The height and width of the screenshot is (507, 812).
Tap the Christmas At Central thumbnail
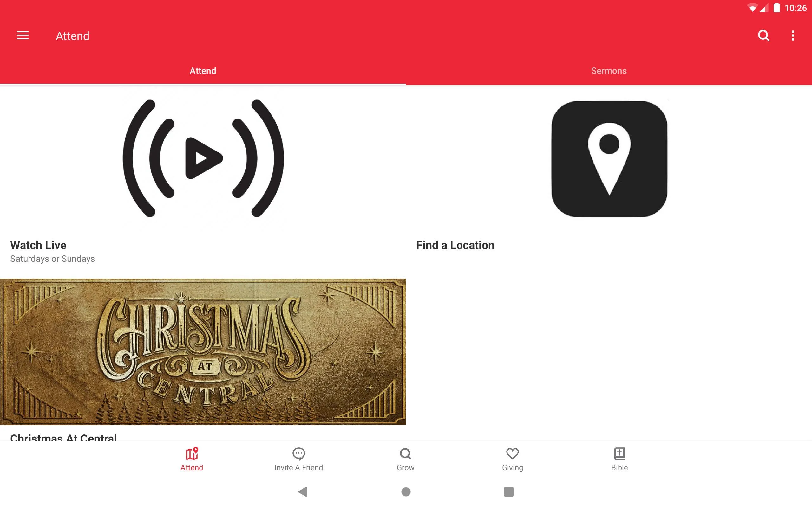pos(203,351)
